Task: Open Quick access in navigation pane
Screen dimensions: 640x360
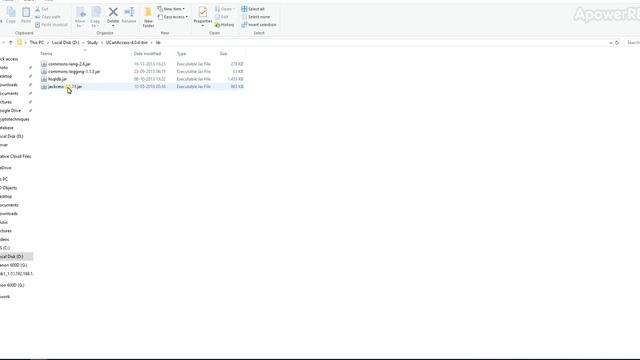Action: (x=9, y=59)
